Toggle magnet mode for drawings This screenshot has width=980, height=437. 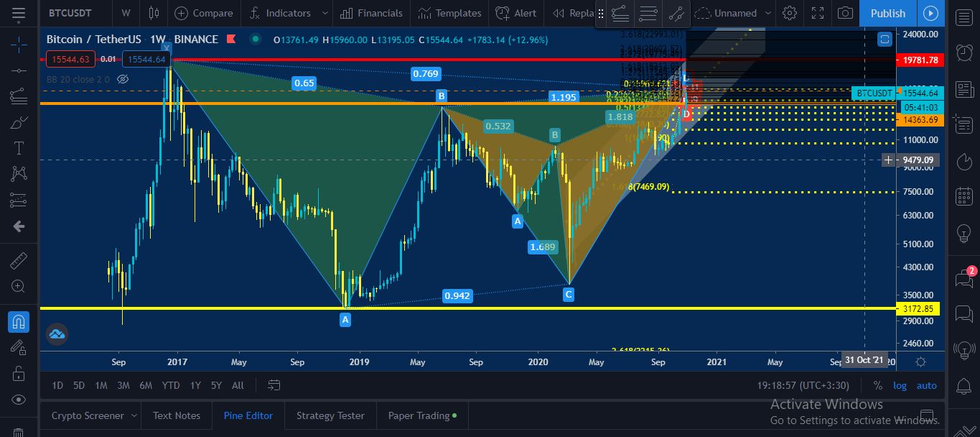coord(19,321)
